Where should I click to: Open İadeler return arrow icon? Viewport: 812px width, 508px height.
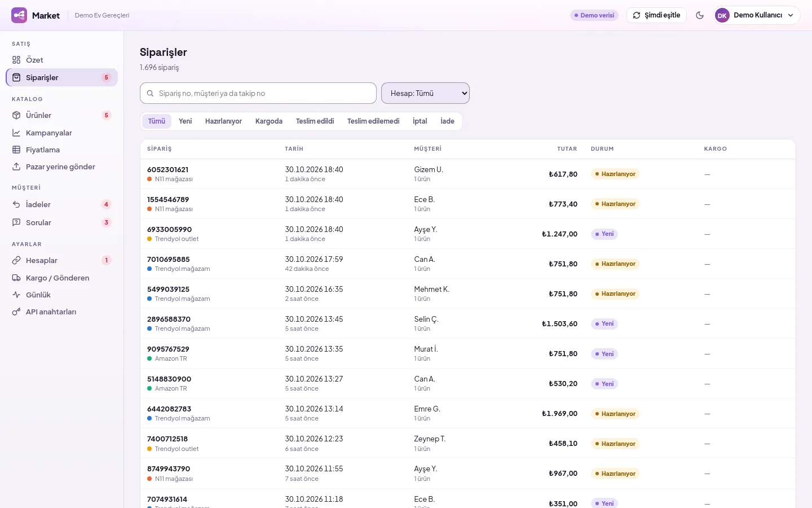click(16, 204)
